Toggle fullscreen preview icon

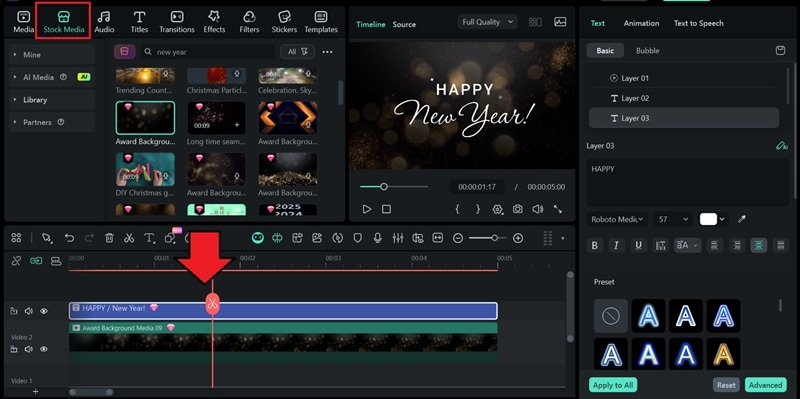pyautogui.click(x=558, y=209)
